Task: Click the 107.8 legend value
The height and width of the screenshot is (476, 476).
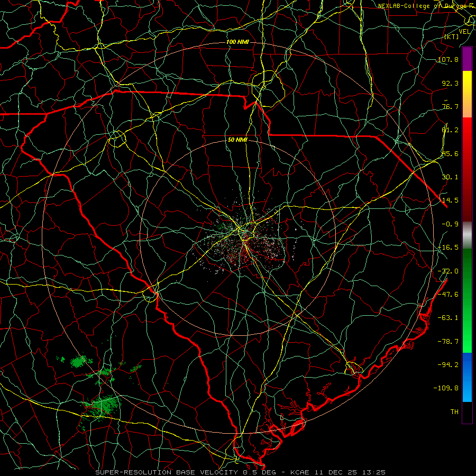Action: pyautogui.click(x=448, y=59)
